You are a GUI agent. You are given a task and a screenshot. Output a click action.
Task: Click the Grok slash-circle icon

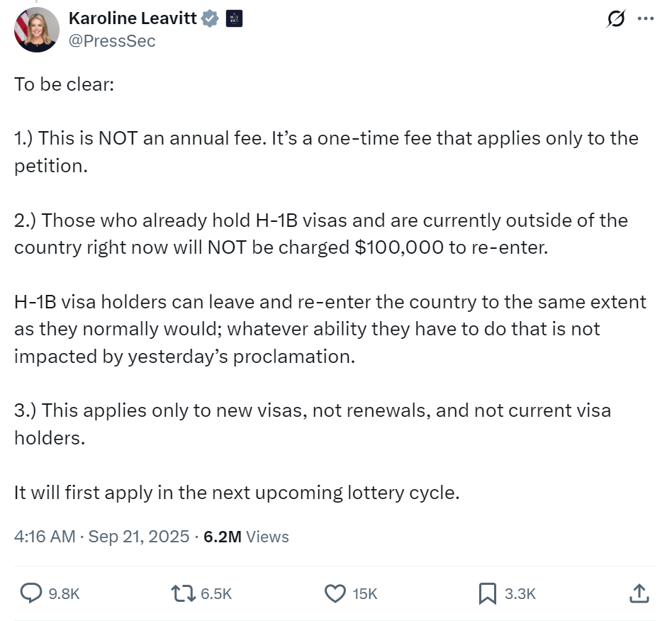616,18
